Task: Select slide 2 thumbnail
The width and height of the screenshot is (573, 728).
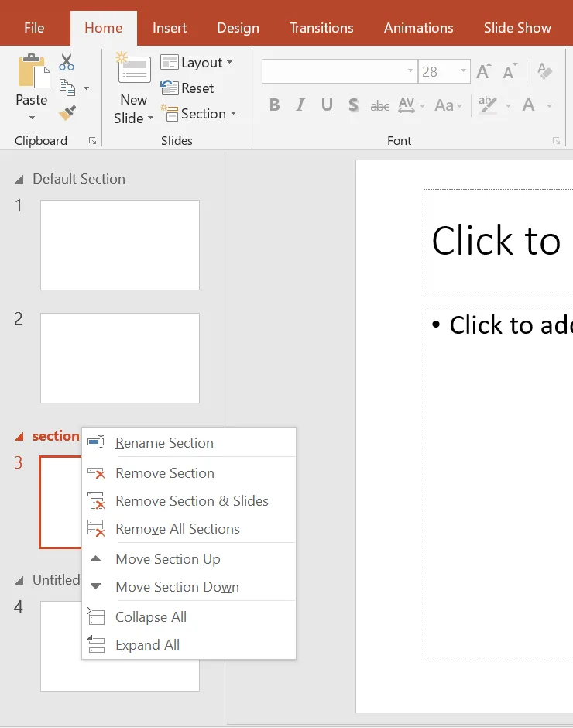Action: [120, 358]
